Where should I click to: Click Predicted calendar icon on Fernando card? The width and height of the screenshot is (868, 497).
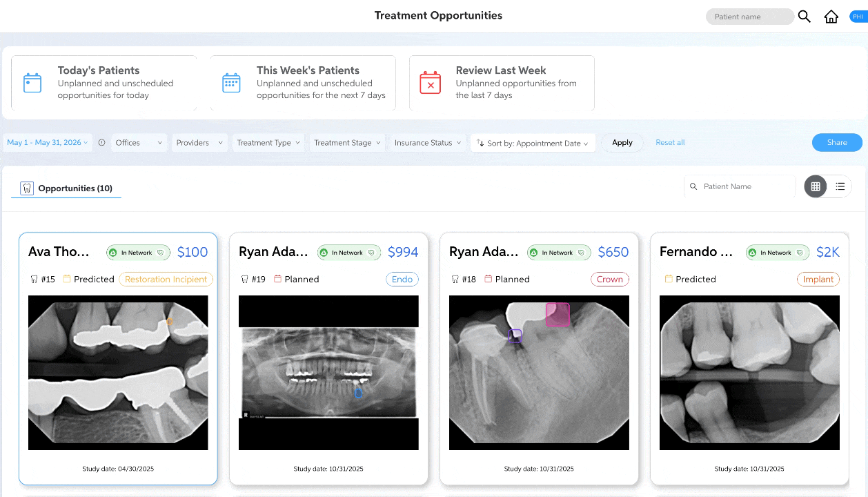[669, 280]
